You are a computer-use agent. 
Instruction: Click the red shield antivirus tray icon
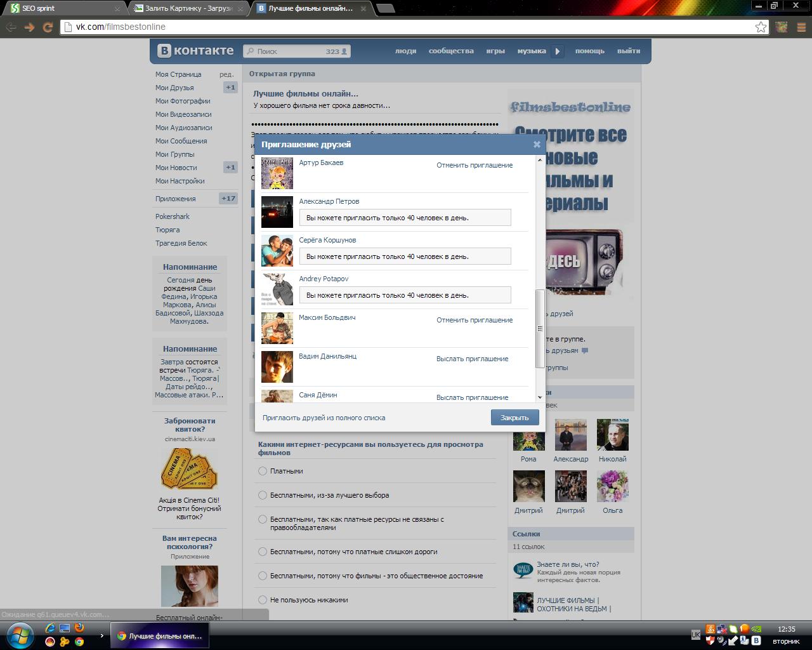[710, 641]
